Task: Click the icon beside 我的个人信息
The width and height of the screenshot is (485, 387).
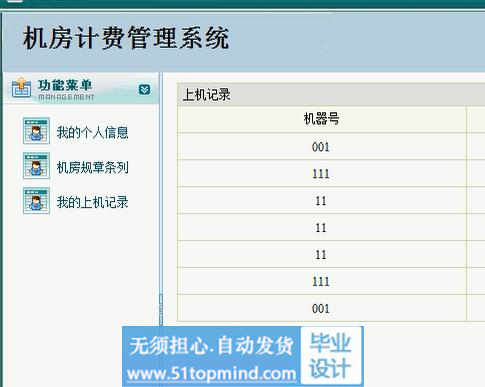Action: coord(36,131)
